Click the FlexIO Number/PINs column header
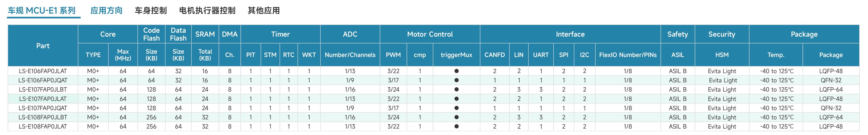The height and width of the screenshot is (135, 868). pos(628,55)
